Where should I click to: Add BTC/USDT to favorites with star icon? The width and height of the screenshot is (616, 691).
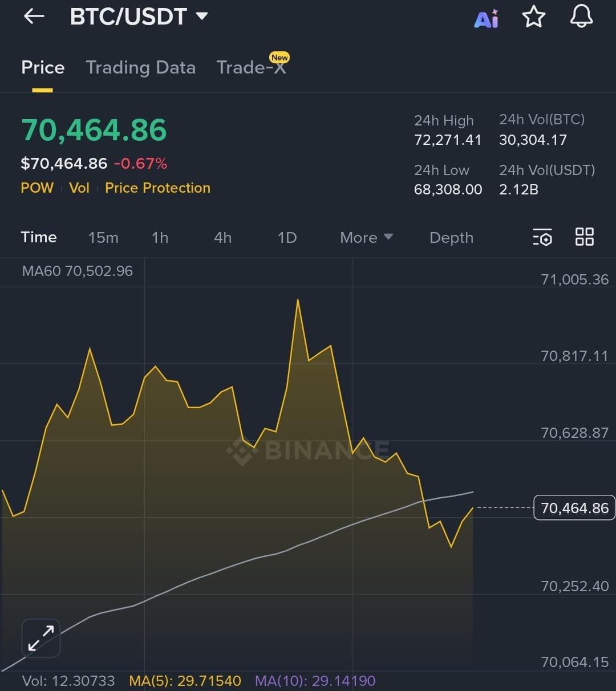pos(534,17)
